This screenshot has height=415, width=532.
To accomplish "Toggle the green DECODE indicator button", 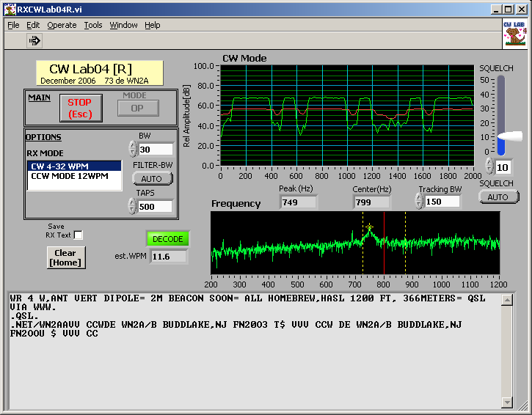I will coord(167,239).
